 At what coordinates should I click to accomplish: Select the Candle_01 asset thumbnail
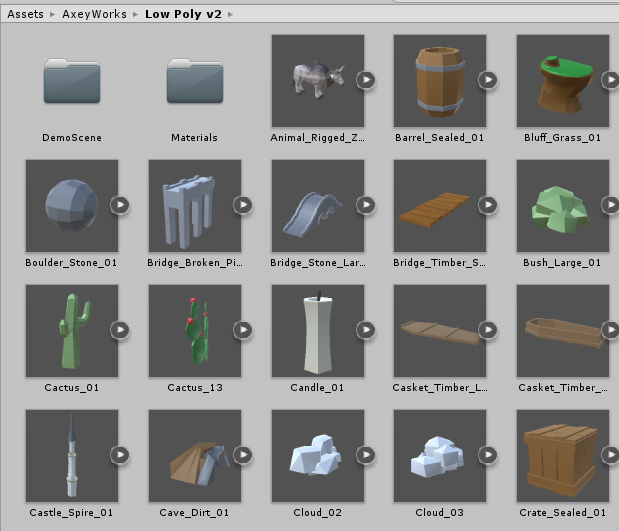click(318, 331)
